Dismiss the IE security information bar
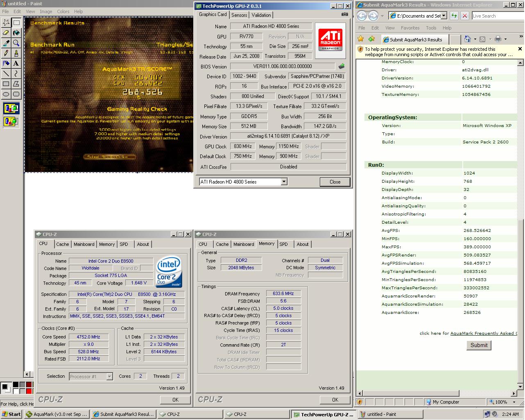Screen dimensions: 525x420 click(x=520, y=49)
